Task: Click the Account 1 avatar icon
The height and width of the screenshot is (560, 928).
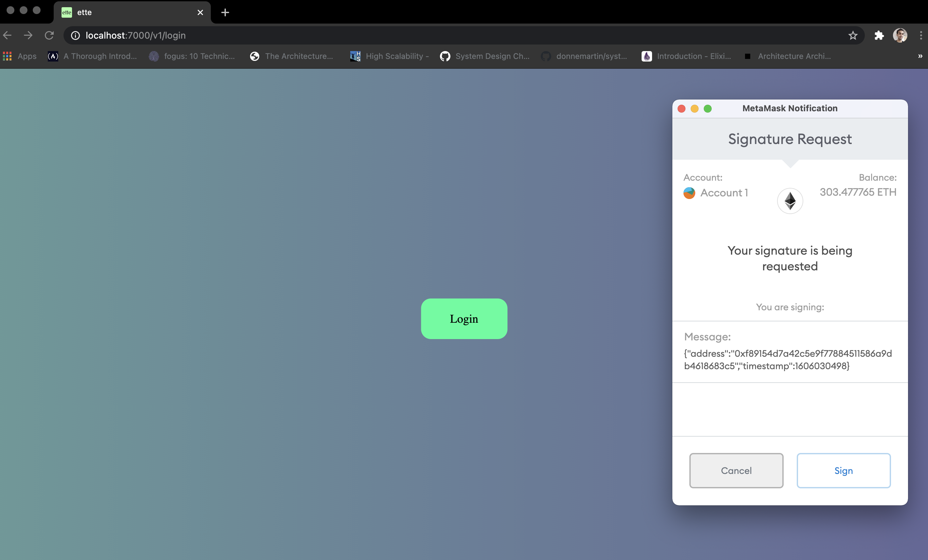Action: tap(689, 193)
